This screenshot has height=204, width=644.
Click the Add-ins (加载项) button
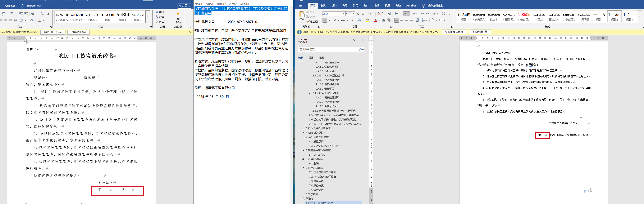tap(178, 18)
